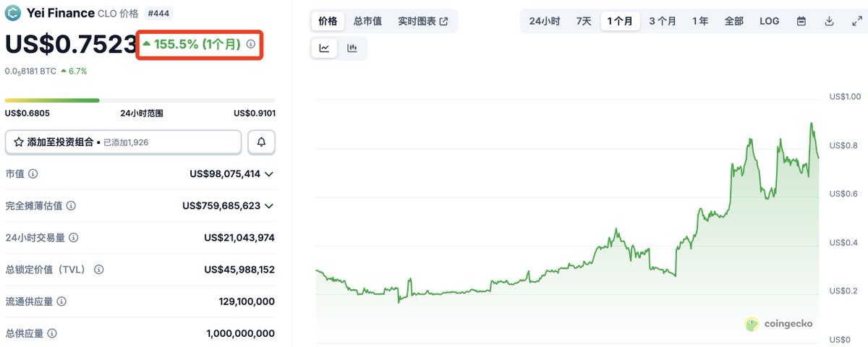Click the price alert bell icon
This screenshot has width=868, height=347.
(x=261, y=142)
